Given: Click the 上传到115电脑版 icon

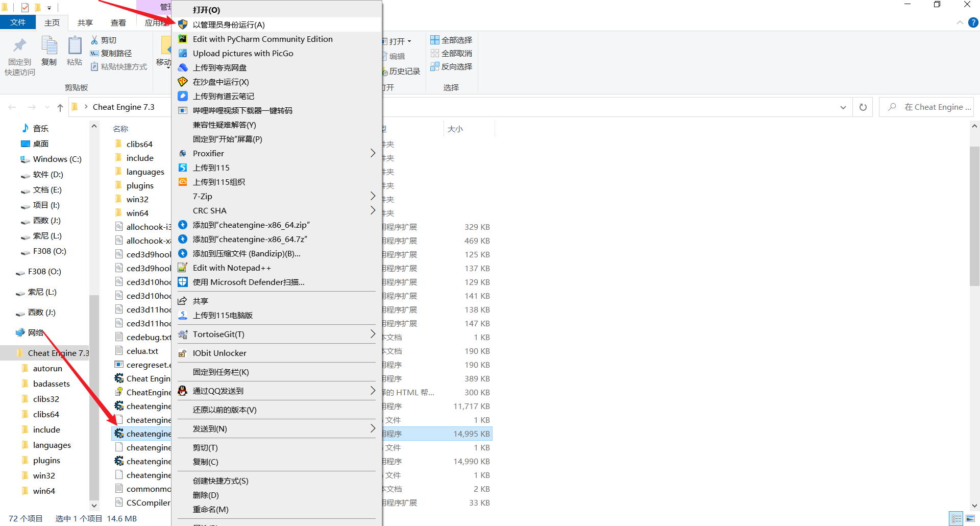Looking at the screenshot, I should 183,315.
